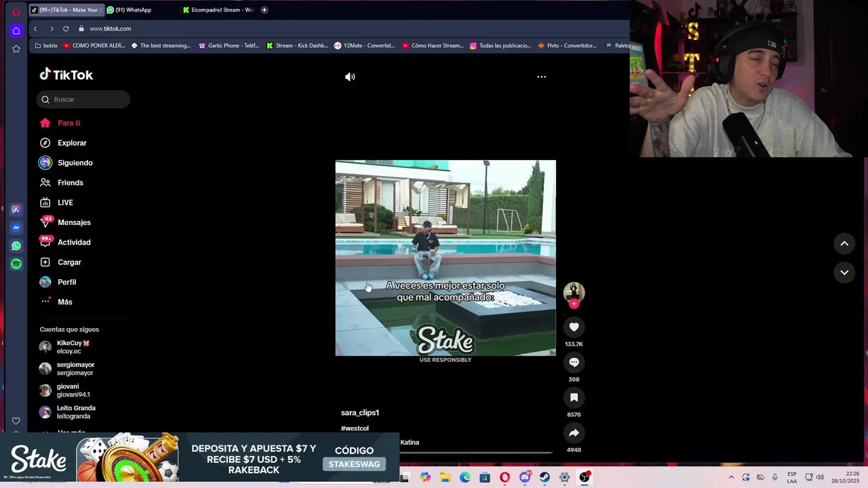Screen dimensions: 868x488
Task: Open Opera sidebar bookmarks star
Action: (16, 49)
